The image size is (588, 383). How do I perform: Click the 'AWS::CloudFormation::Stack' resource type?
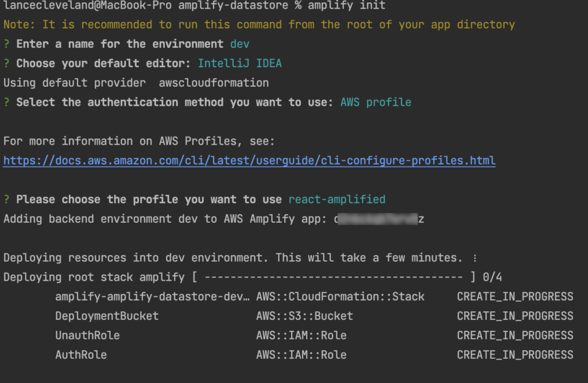coord(340,297)
